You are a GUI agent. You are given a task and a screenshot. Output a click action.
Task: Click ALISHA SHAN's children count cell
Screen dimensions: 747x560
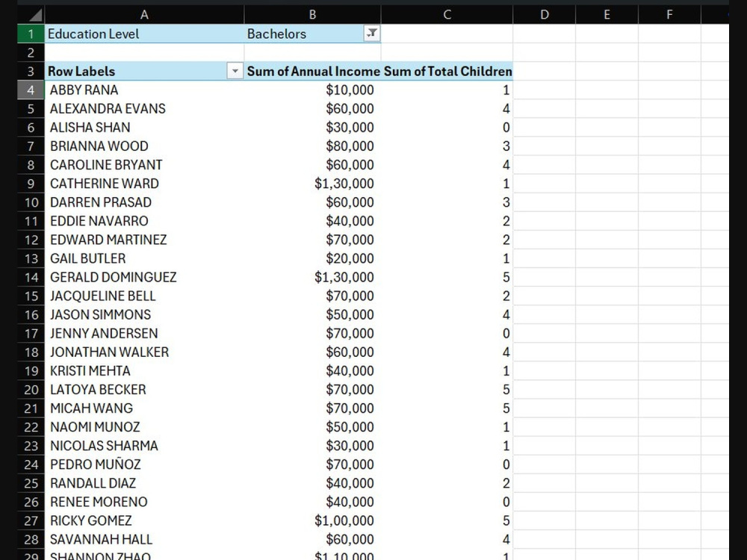[x=447, y=127]
